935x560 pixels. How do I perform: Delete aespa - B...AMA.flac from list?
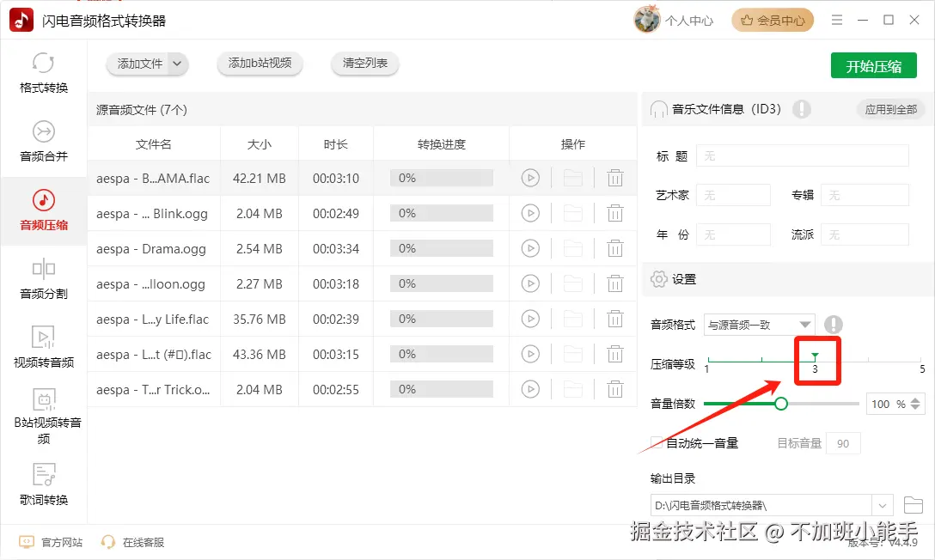614,178
